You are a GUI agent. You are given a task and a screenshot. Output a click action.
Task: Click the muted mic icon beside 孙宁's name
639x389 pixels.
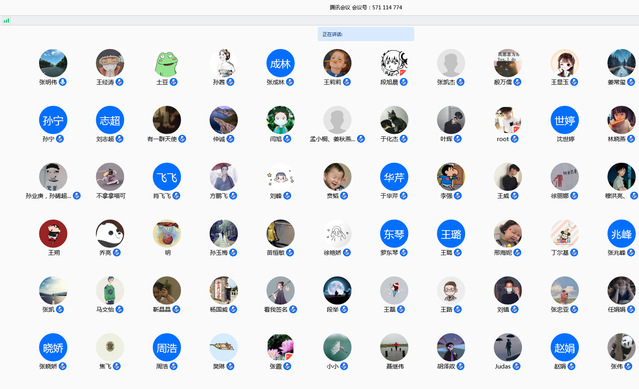[x=60, y=139]
